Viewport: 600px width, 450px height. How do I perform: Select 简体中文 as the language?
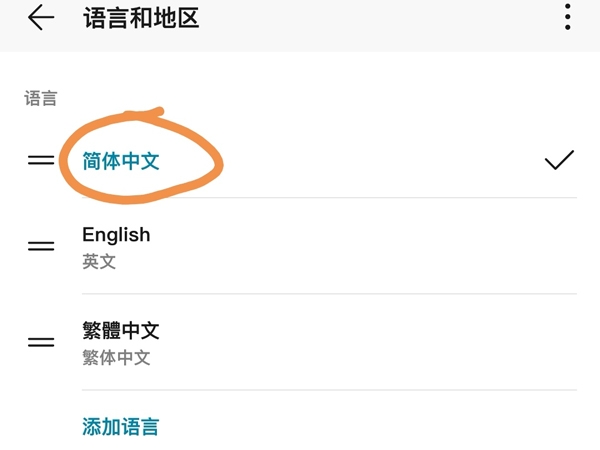121,160
